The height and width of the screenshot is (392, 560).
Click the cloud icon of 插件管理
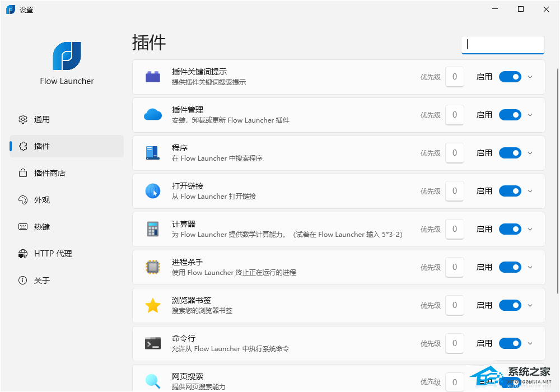(153, 115)
